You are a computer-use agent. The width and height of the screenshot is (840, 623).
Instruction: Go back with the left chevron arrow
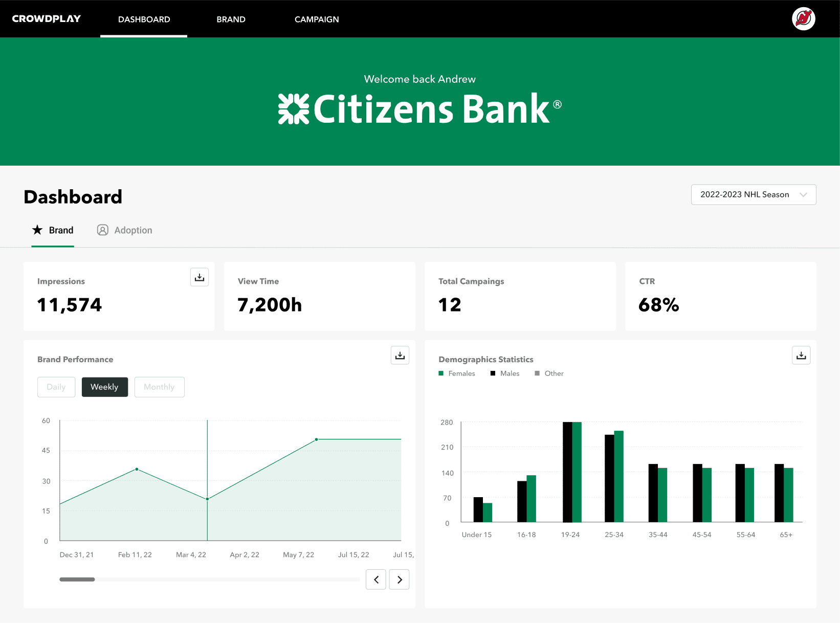click(x=375, y=579)
